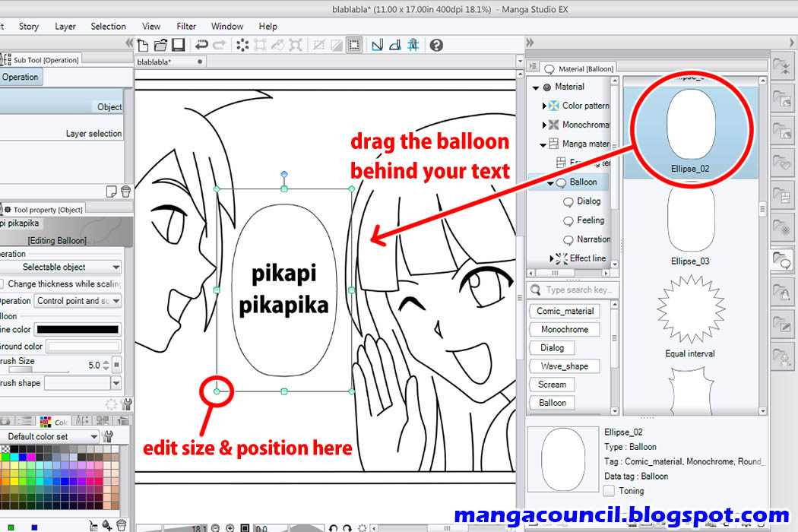Select the Operation sub tool group
Screen dimensions: 798x532
coord(21,78)
